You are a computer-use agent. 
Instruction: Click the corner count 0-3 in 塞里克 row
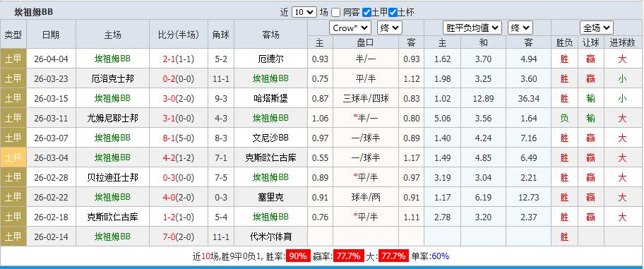coord(221,198)
